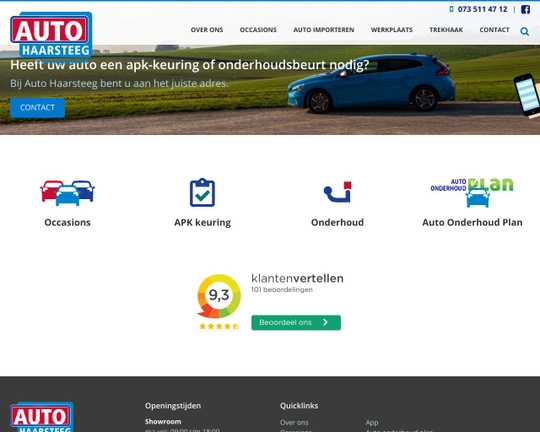Click the Quicklinks footer heading
Screen dimensions: 540x432
[x=299, y=406]
